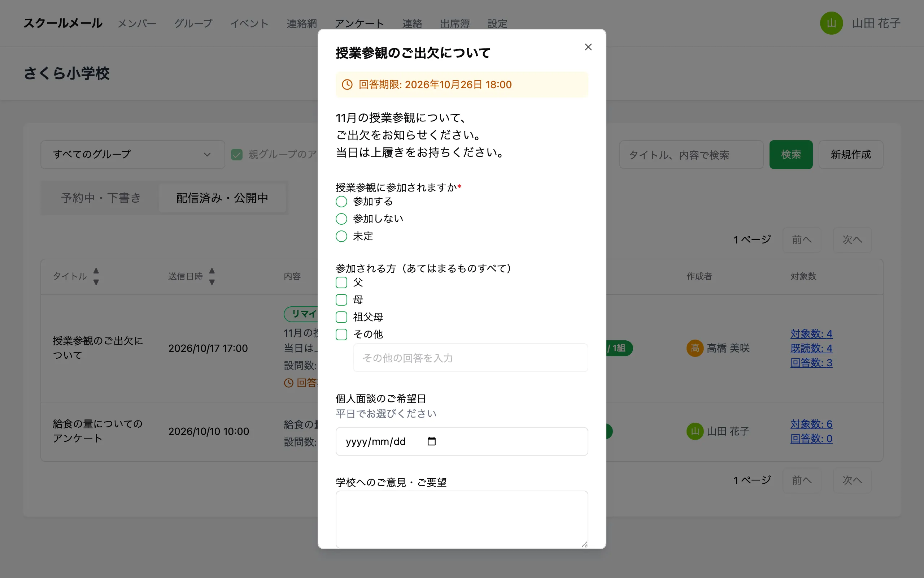
Task: Select the 参加しない radio option
Action: [341, 219]
